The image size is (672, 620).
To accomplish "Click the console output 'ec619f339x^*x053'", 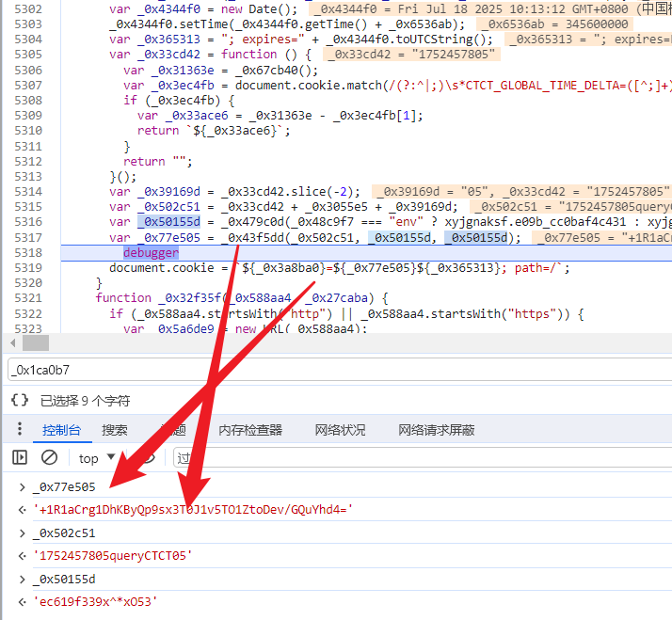I will tap(95, 601).
